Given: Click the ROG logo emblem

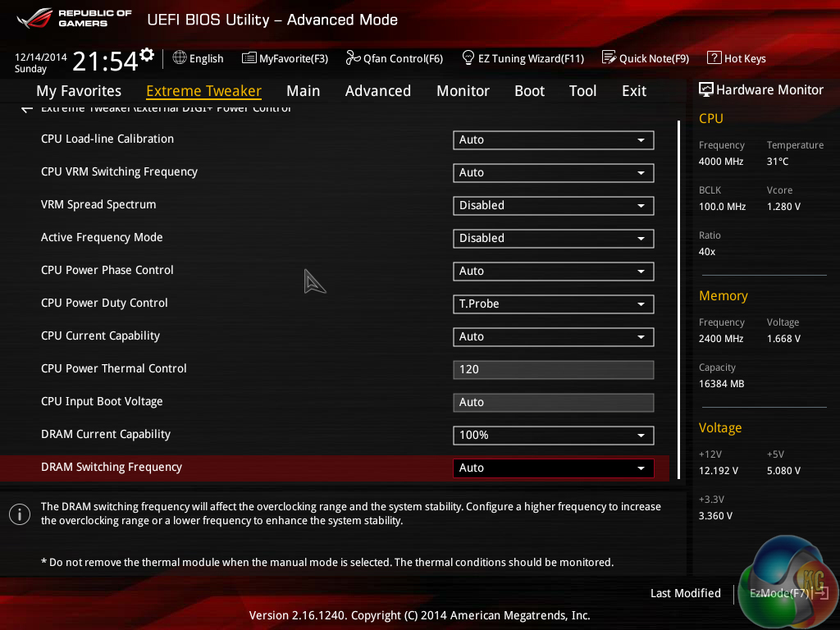Looking at the screenshot, I should click(34, 18).
